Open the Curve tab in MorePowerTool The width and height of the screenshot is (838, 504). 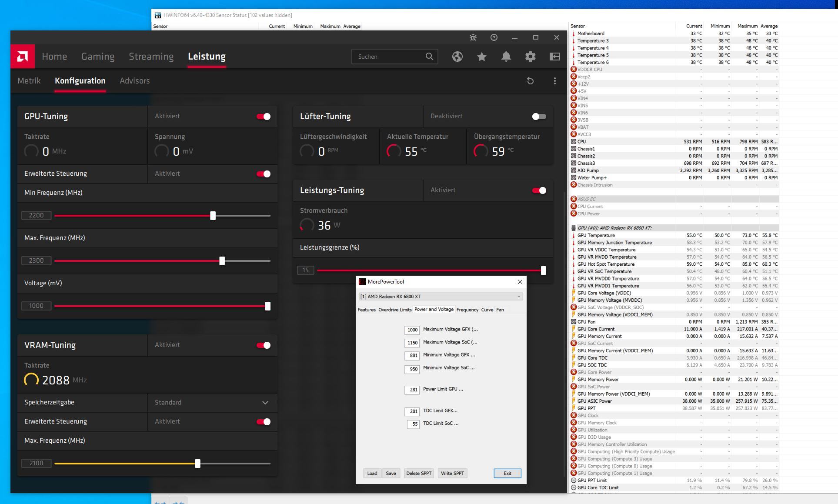(487, 310)
